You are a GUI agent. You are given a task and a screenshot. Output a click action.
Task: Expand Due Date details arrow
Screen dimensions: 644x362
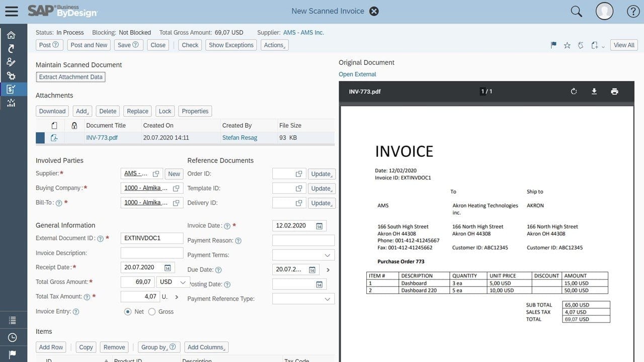click(328, 270)
